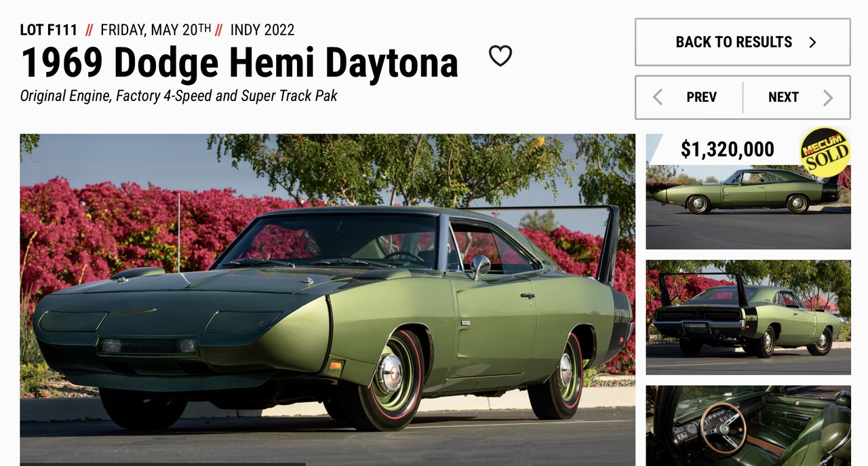Click the $1,320,000 sold price label
The width and height of the screenshot is (868, 466).
coord(727,149)
